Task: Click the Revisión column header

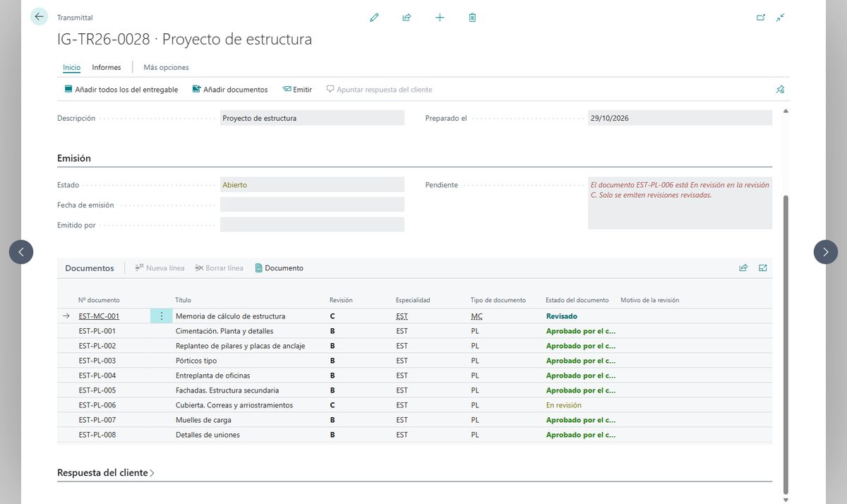Action: tap(341, 300)
